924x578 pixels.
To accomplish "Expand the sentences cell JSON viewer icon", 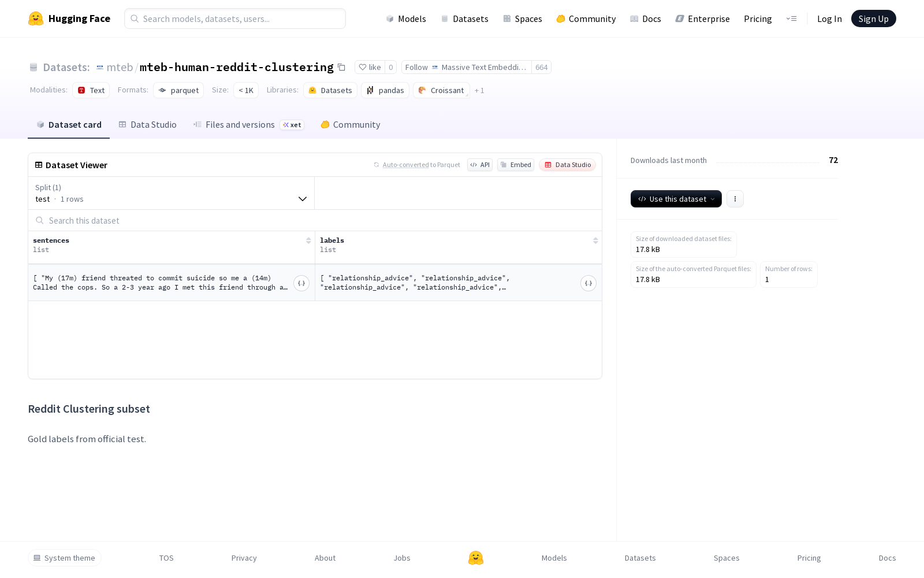I will pos(301,283).
